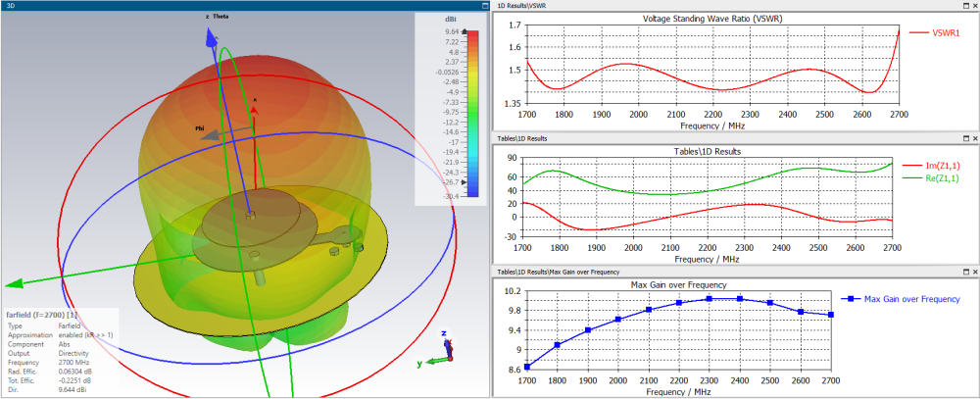The height and width of the screenshot is (399, 980).
Task: Maximize the Max Gain over Frequency panel
Action: point(966,273)
